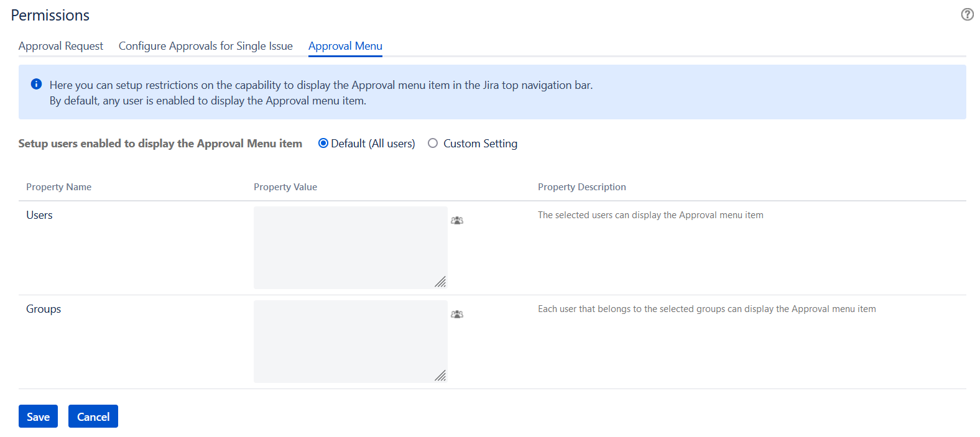The width and height of the screenshot is (980, 437).
Task: Switch to the Approval Request tab
Action: [x=61, y=46]
